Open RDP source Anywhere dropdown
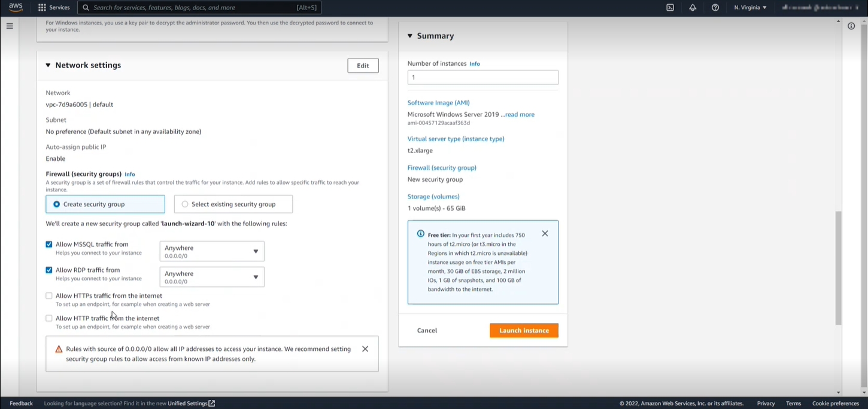 [212, 277]
